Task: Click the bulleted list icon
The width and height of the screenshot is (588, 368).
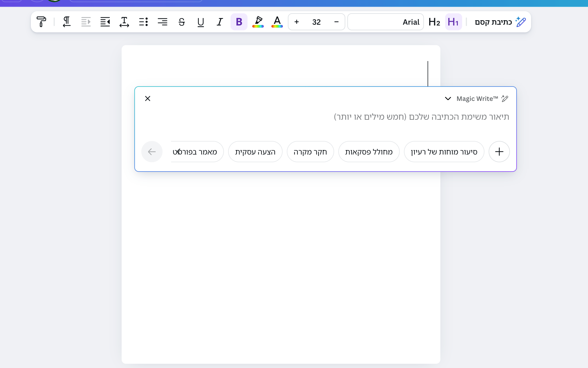Action: 143,22
